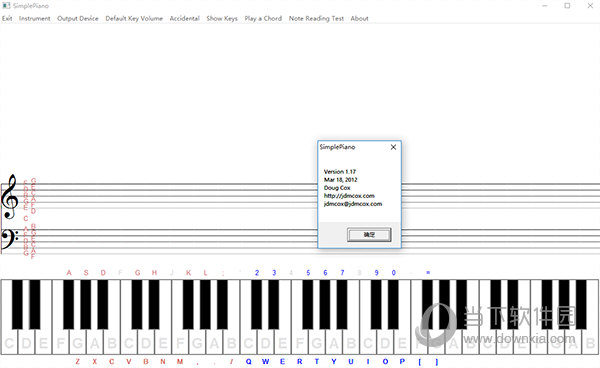Play the black key beneath the H label
The height and width of the screenshot is (368, 600).
point(154,304)
